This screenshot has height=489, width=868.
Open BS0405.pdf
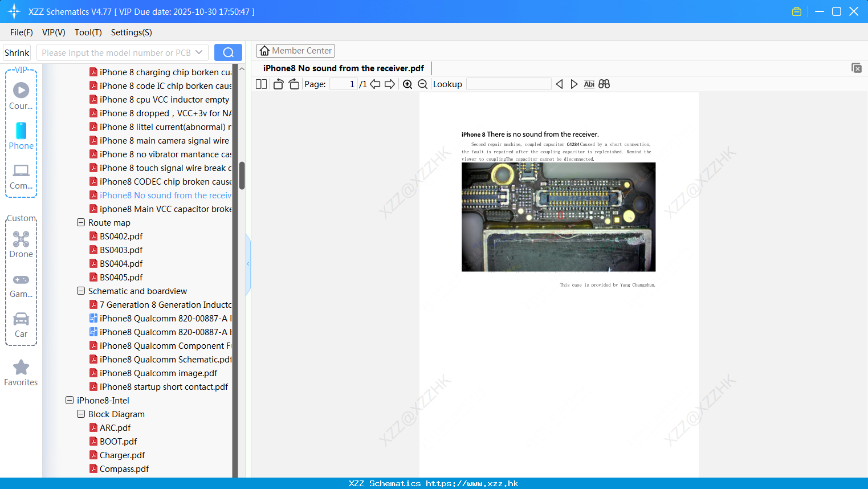click(116, 277)
